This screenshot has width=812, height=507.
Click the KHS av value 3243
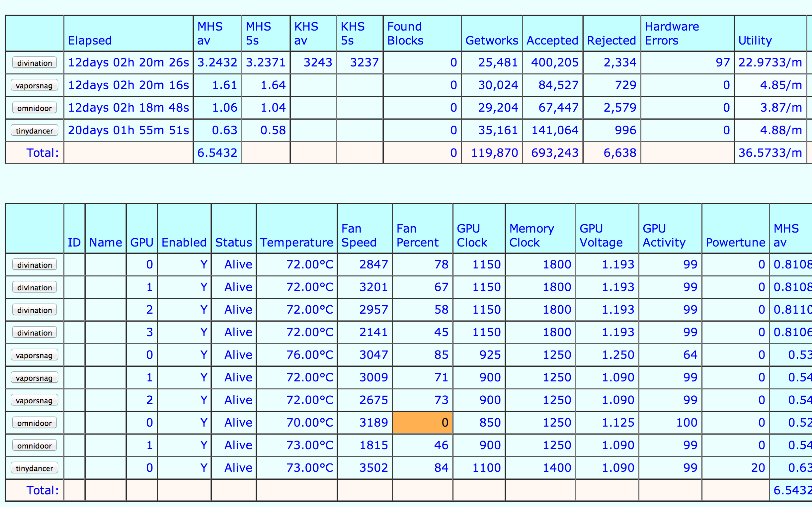tap(318, 62)
